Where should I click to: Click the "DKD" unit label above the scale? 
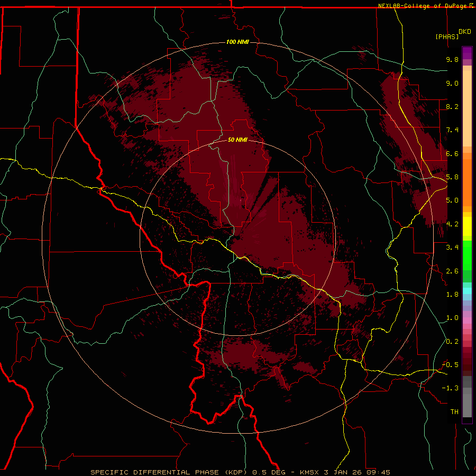[465, 32]
